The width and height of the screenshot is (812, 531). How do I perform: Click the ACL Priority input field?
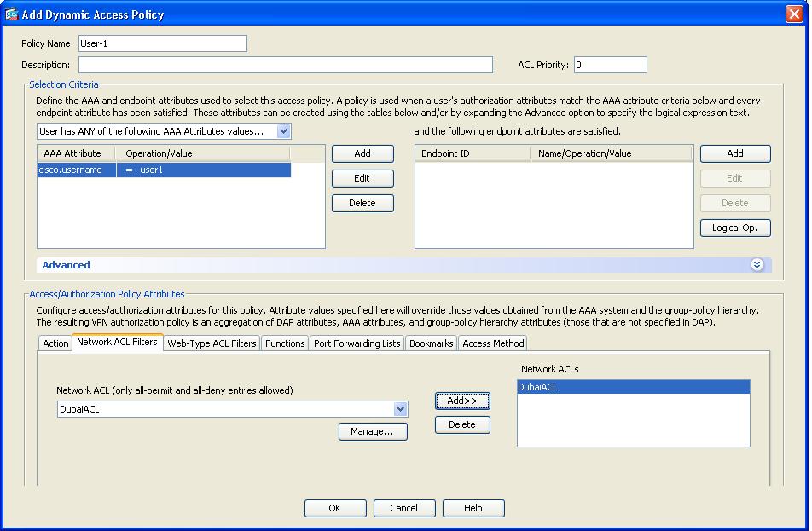click(x=611, y=65)
